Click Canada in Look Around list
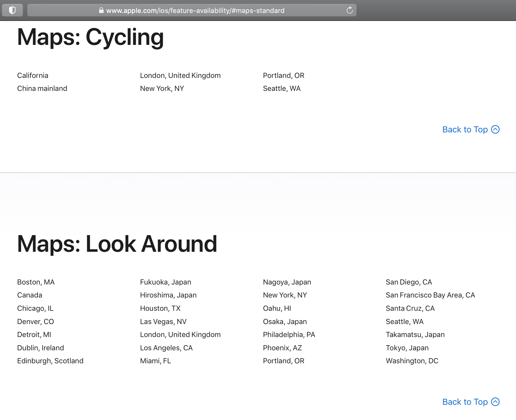Image resolution: width=516 pixels, height=420 pixels. (x=30, y=295)
